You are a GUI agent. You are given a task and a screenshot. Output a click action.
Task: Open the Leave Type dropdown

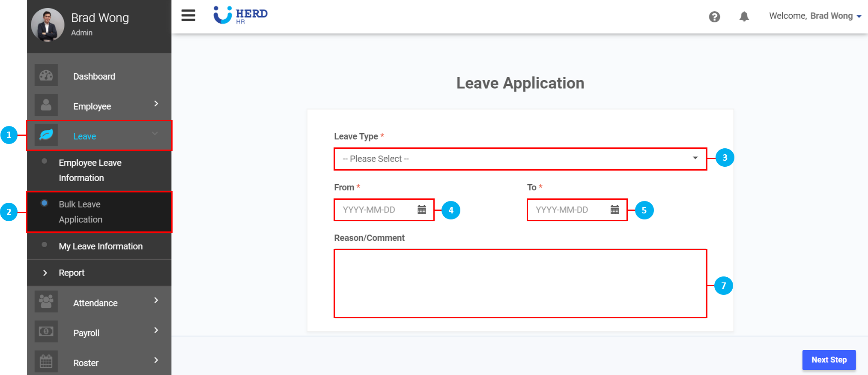tap(520, 159)
